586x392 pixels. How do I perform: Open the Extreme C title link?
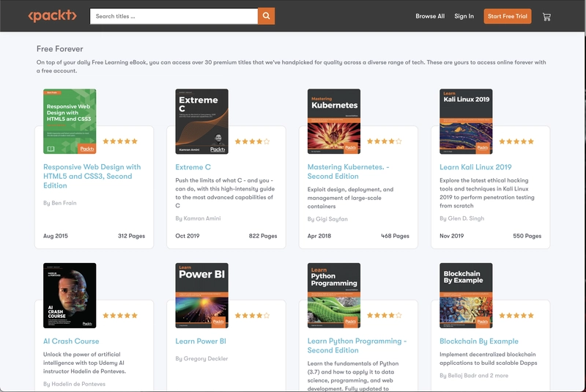pos(193,167)
